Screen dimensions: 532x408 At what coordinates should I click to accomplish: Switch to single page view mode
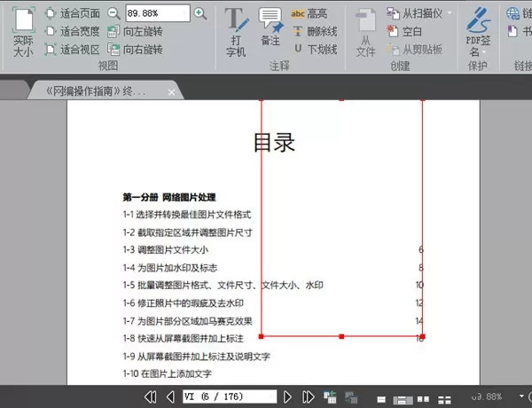[x=381, y=399]
